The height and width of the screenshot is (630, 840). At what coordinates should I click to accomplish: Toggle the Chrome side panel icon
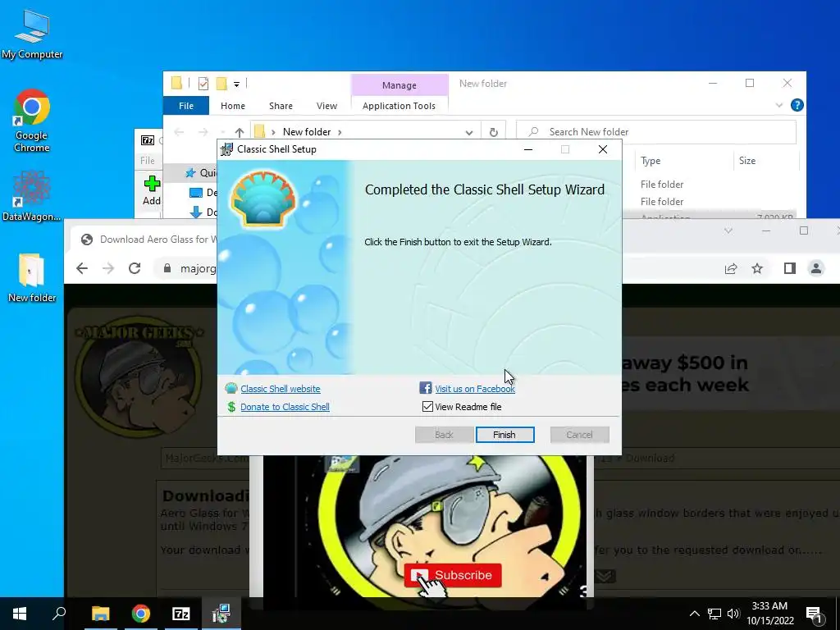click(x=790, y=268)
